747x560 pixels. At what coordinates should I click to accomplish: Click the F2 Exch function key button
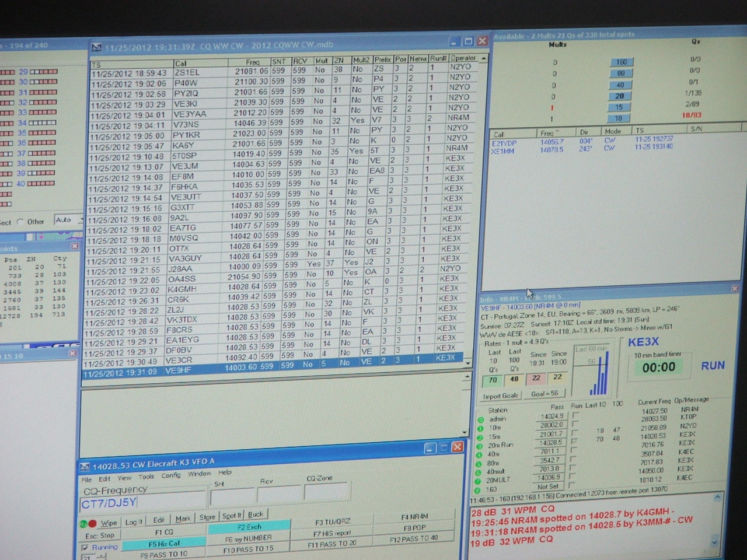(249, 527)
